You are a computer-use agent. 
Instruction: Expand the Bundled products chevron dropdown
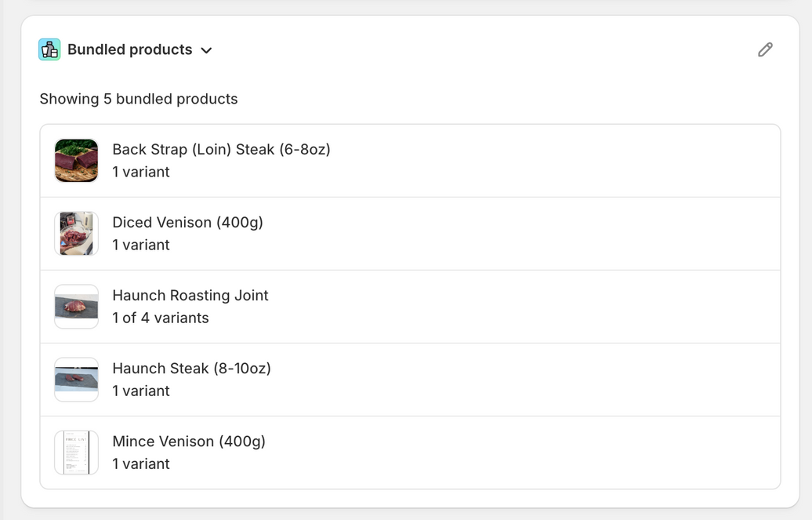click(206, 50)
